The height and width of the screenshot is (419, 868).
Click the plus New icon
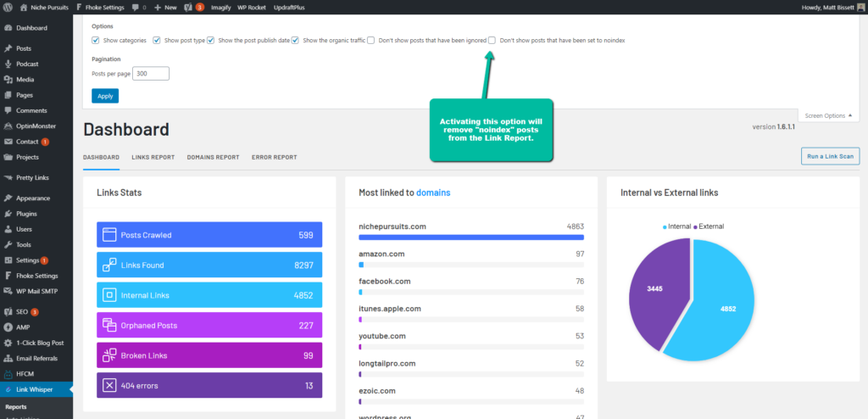point(158,8)
